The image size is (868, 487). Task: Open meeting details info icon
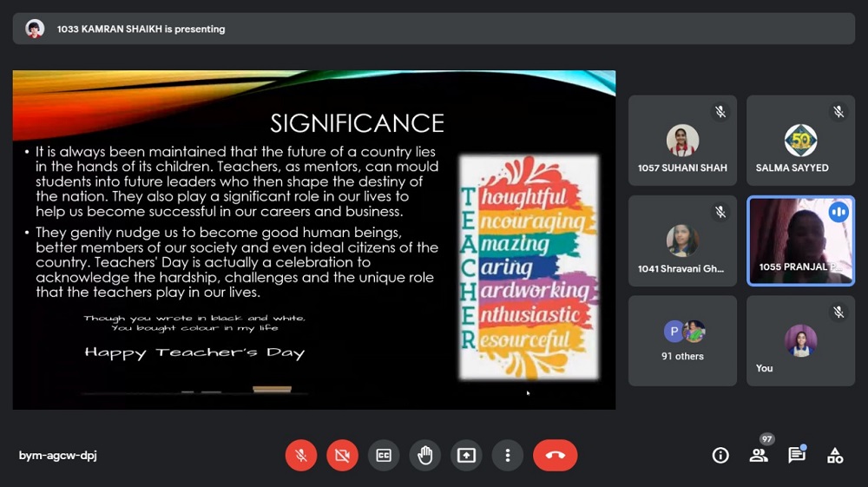pos(720,455)
